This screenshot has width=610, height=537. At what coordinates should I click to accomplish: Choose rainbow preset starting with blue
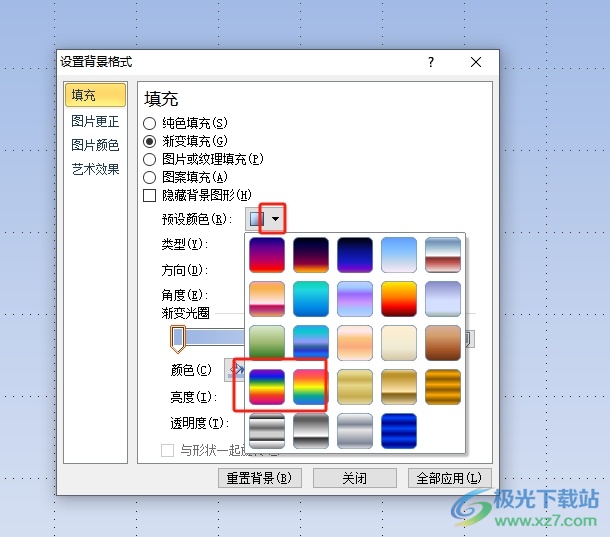pos(267,387)
